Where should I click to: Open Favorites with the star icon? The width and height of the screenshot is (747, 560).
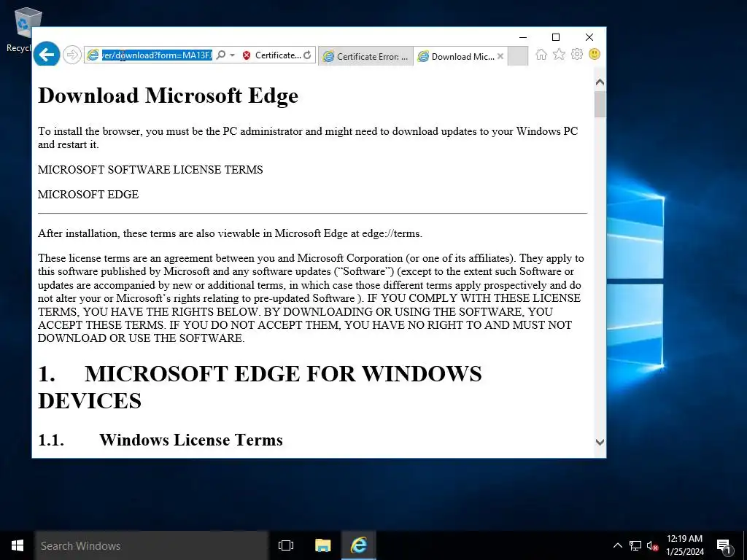(x=559, y=54)
